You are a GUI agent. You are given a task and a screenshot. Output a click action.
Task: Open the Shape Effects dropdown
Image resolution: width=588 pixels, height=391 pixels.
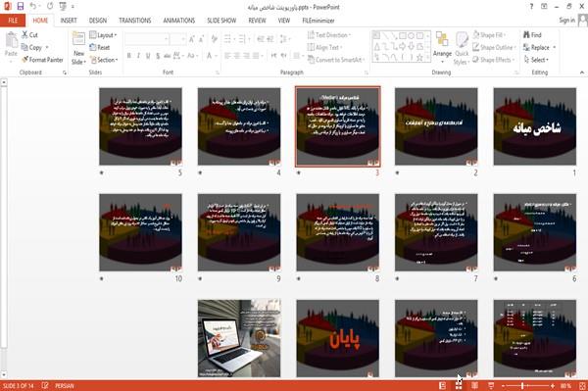tap(494, 60)
